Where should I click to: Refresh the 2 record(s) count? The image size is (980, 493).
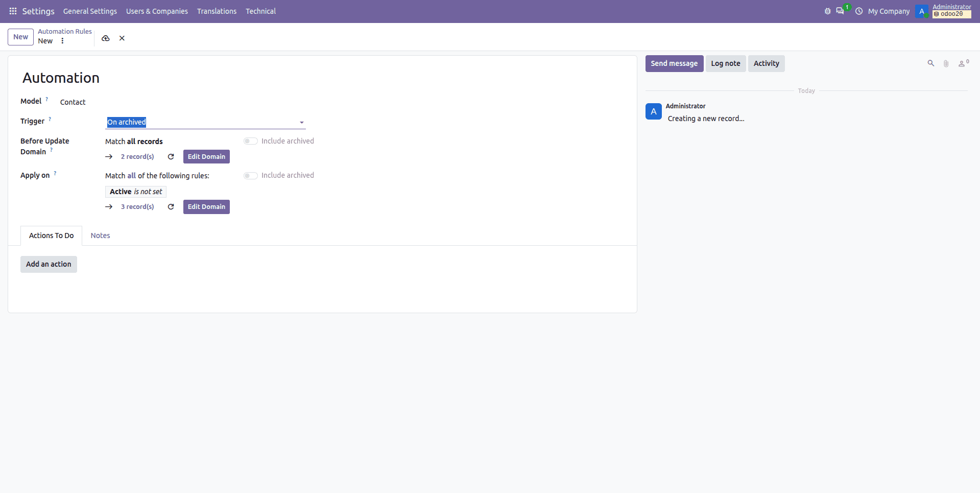click(x=171, y=157)
